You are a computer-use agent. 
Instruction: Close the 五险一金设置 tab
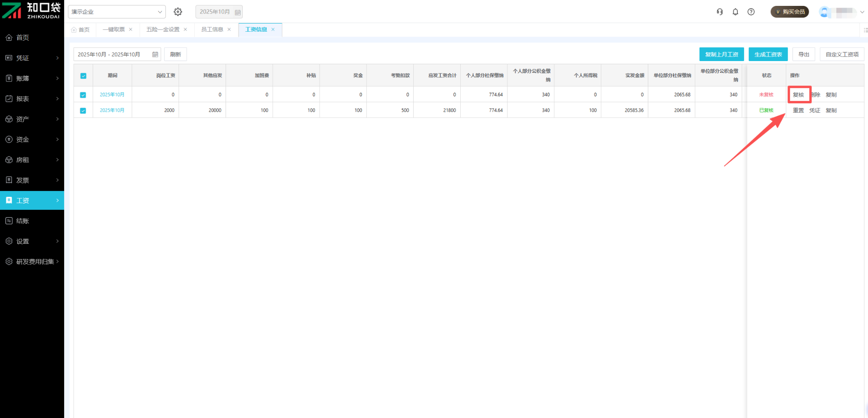tap(185, 29)
